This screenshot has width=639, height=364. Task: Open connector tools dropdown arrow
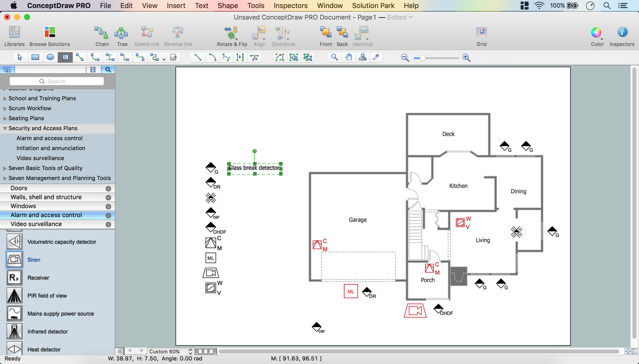(x=164, y=60)
